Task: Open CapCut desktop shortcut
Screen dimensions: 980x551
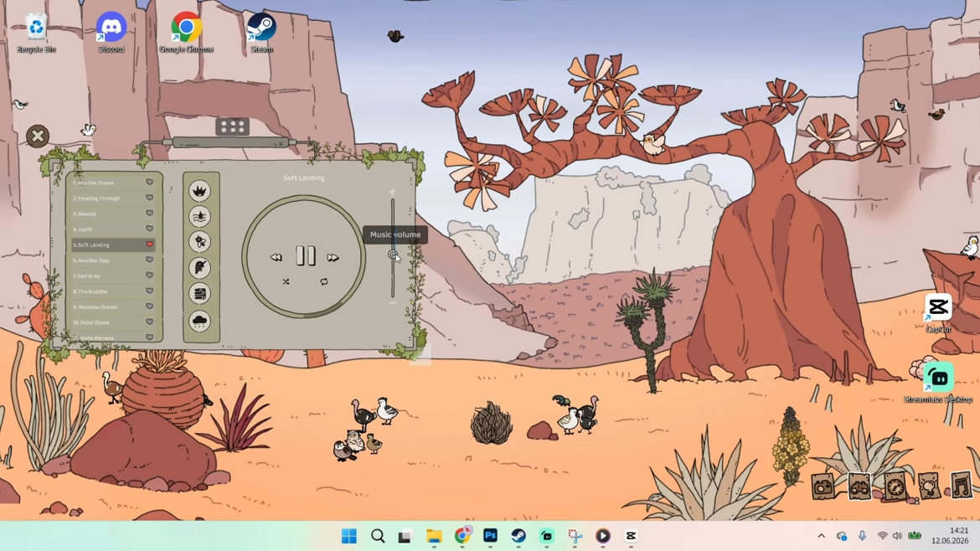Action: click(x=938, y=313)
